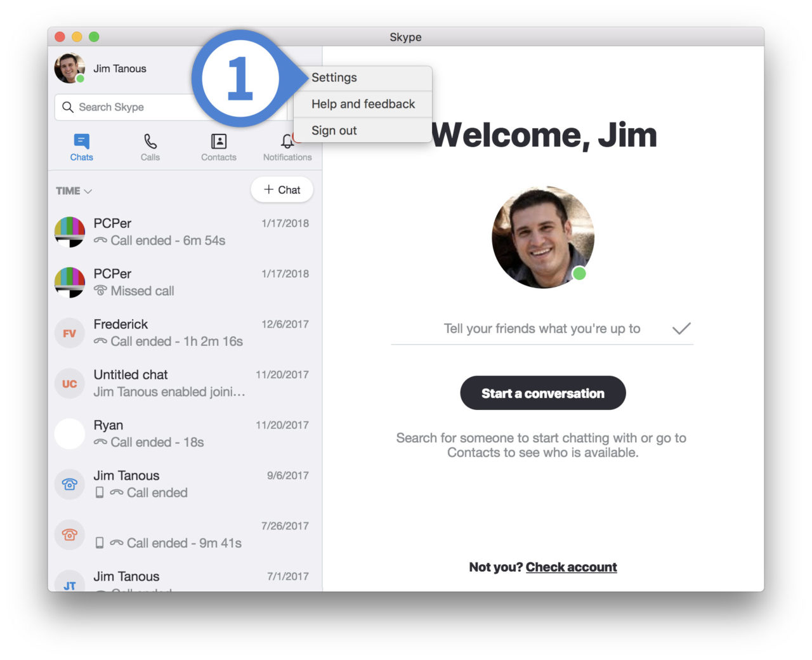
Task: Expand the TIME sort dropdown
Action: tap(74, 191)
